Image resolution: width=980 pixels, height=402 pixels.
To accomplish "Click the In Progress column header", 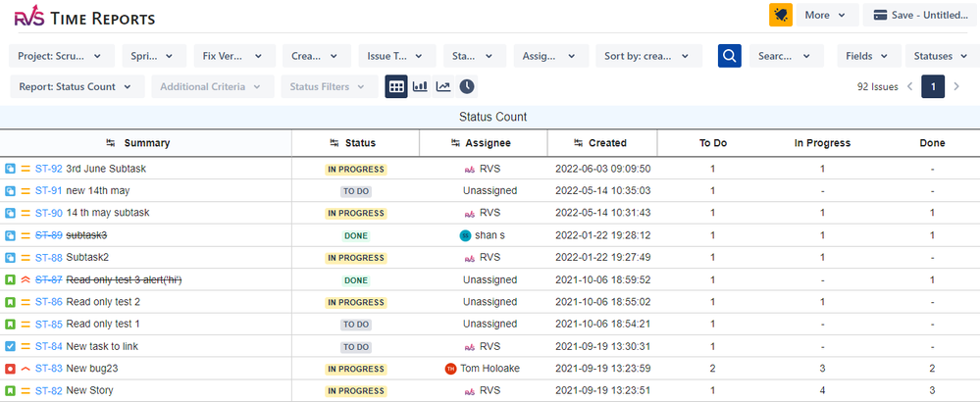I will tap(822, 143).
